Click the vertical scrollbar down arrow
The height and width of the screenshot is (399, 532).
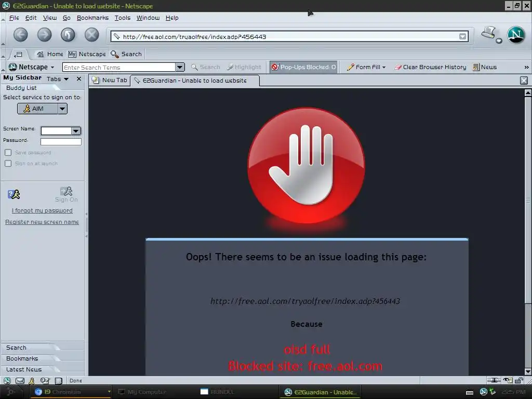[x=528, y=371]
